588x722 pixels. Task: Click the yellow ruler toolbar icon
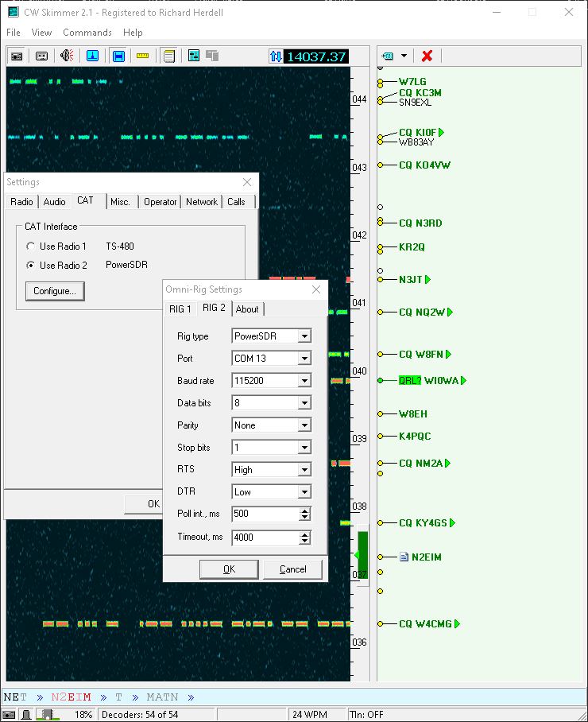(x=142, y=56)
